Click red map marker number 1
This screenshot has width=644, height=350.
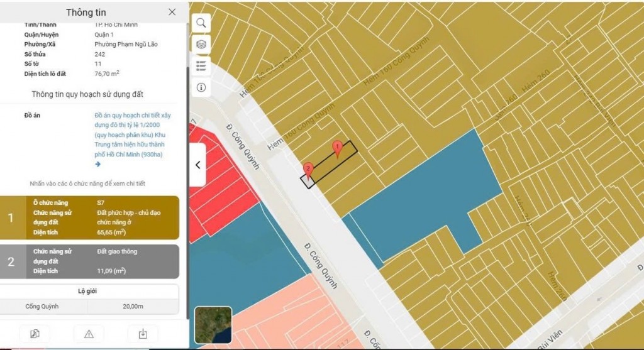point(337,150)
